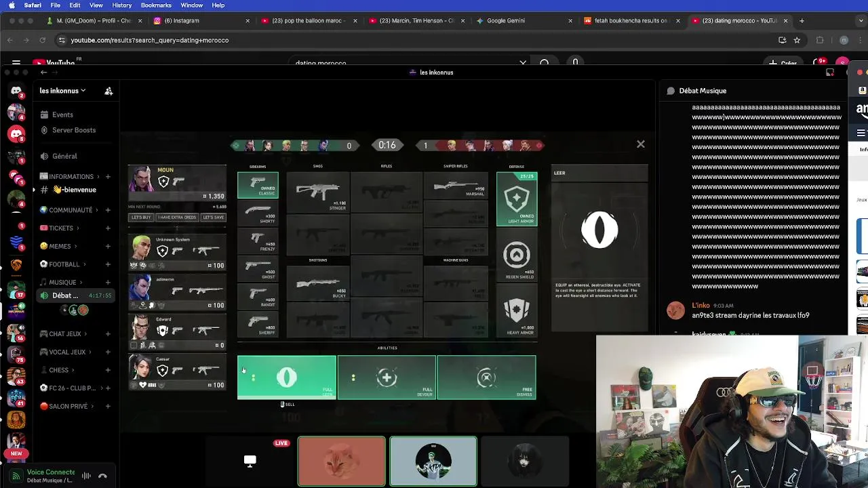Buy the Frenzy sidearm
Viewport: 868px width, 488px height.
(258, 241)
